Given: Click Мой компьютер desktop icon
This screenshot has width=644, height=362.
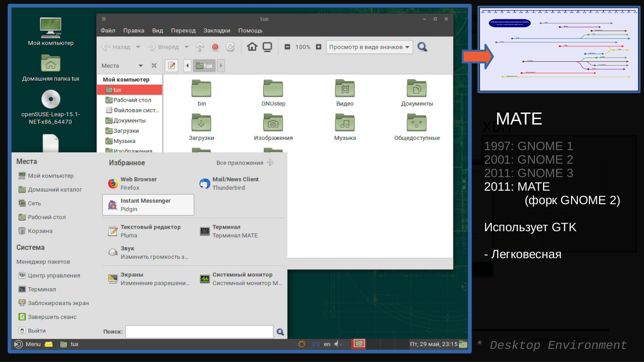Looking at the screenshot, I should click(x=51, y=32).
